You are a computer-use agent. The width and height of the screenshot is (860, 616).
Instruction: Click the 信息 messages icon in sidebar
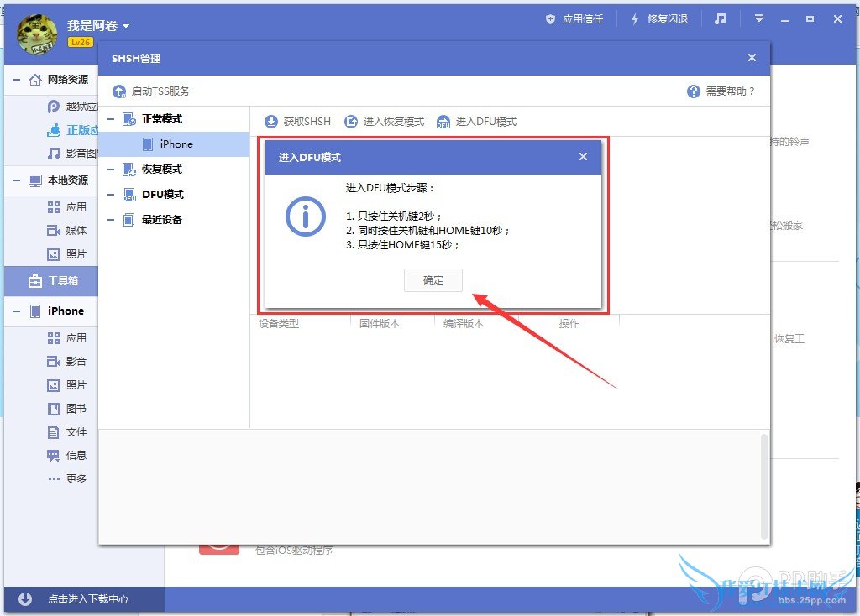pyautogui.click(x=52, y=455)
